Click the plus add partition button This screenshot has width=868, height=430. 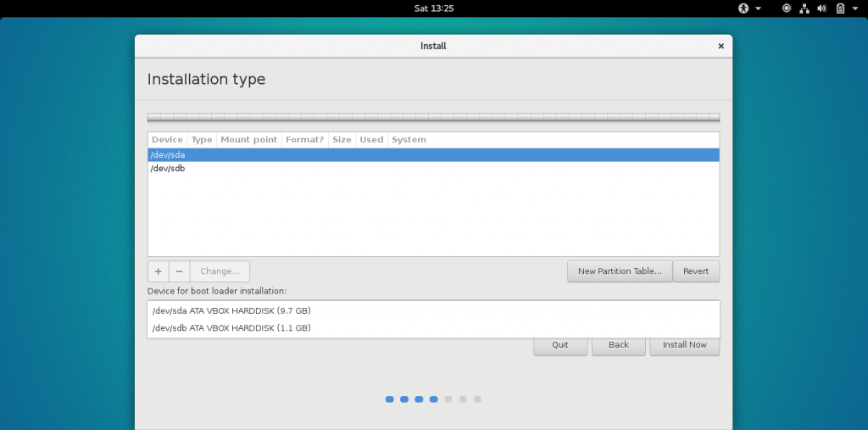pos(159,271)
